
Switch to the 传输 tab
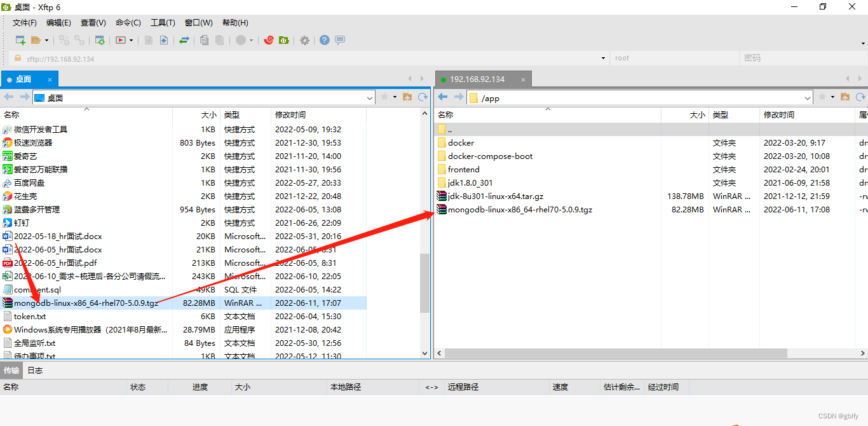tap(11, 370)
